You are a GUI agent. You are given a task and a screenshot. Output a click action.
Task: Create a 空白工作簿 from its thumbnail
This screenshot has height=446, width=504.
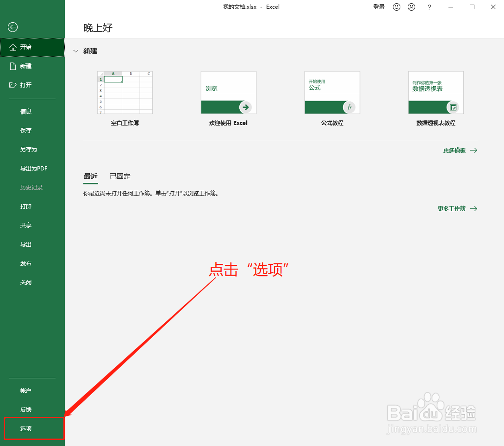[125, 93]
